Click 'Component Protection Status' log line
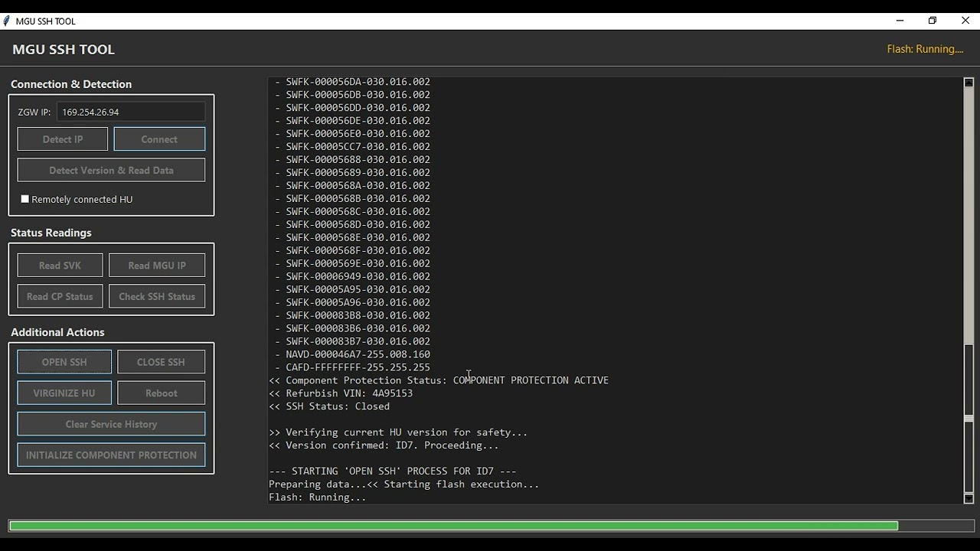 439,380
